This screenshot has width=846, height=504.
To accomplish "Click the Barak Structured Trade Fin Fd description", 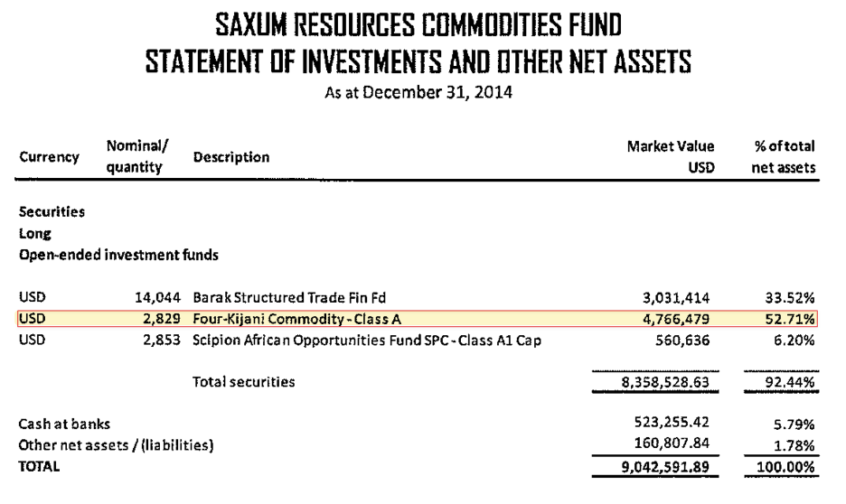I will 289,297.
